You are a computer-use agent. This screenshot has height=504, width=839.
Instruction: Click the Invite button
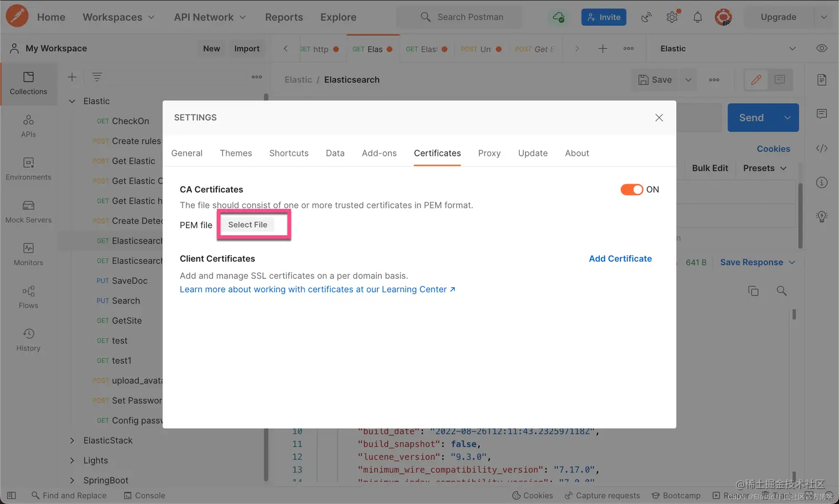[604, 17]
